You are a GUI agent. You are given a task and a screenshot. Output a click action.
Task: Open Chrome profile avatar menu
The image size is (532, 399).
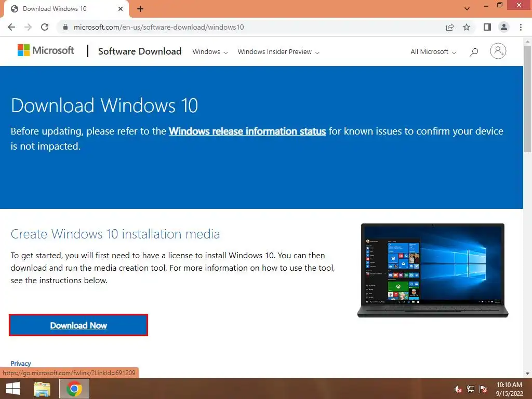coord(504,27)
